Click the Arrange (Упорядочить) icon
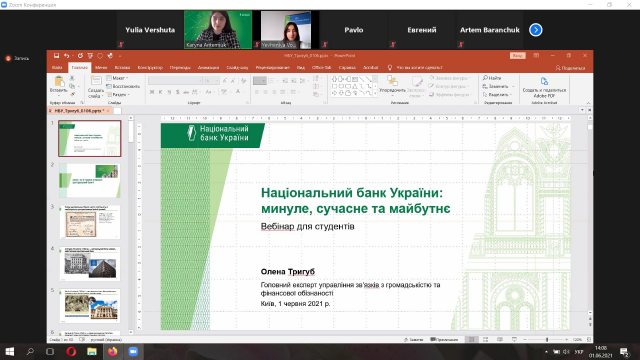Image resolution: width=640 pixels, height=360 pixels. coord(392,81)
